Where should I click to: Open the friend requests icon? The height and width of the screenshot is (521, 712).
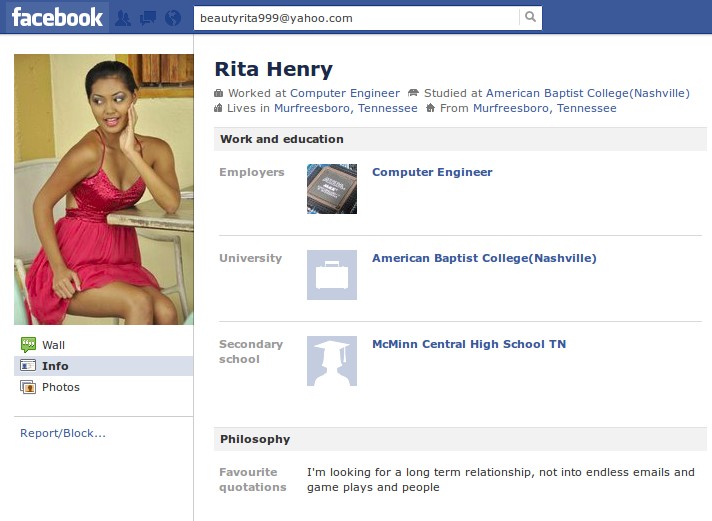pos(123,18)
